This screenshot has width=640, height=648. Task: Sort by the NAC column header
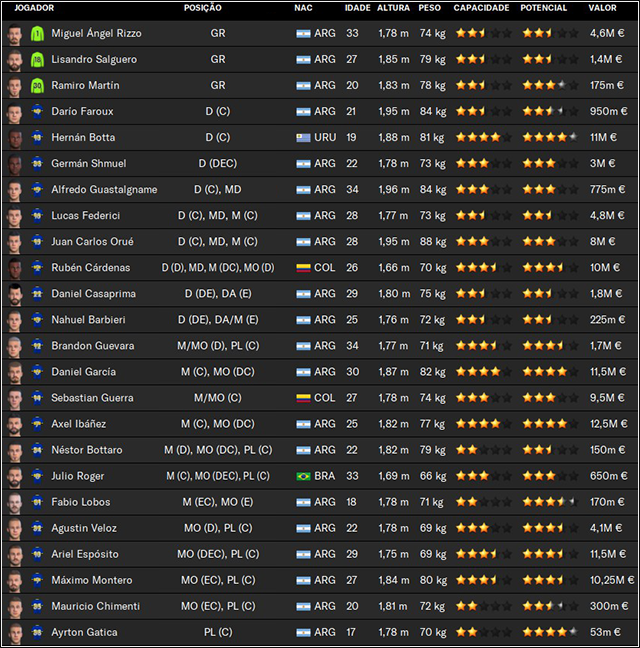click(303, 8)
